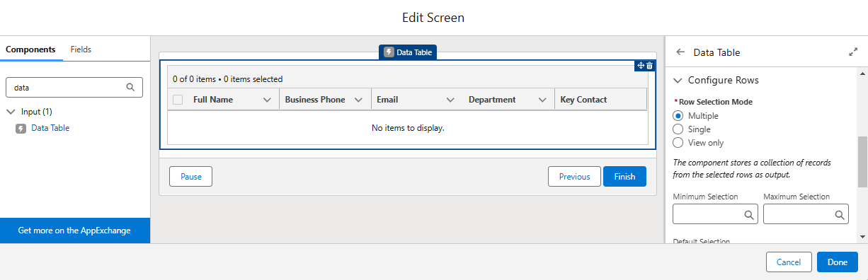868x280 pixels.
Task: Click the Email column header text
Action: pyautogui.click(x=388, y=100)
